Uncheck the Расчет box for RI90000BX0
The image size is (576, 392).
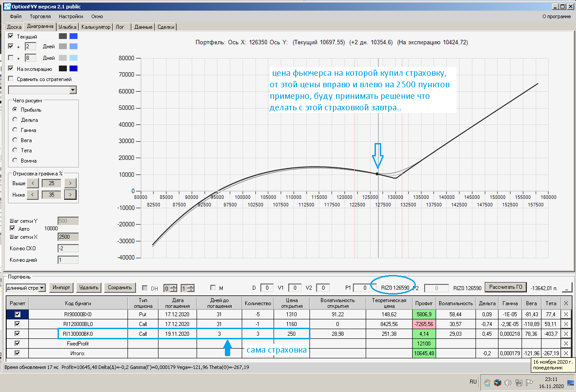pyautogui.click(x=18, y=314)
